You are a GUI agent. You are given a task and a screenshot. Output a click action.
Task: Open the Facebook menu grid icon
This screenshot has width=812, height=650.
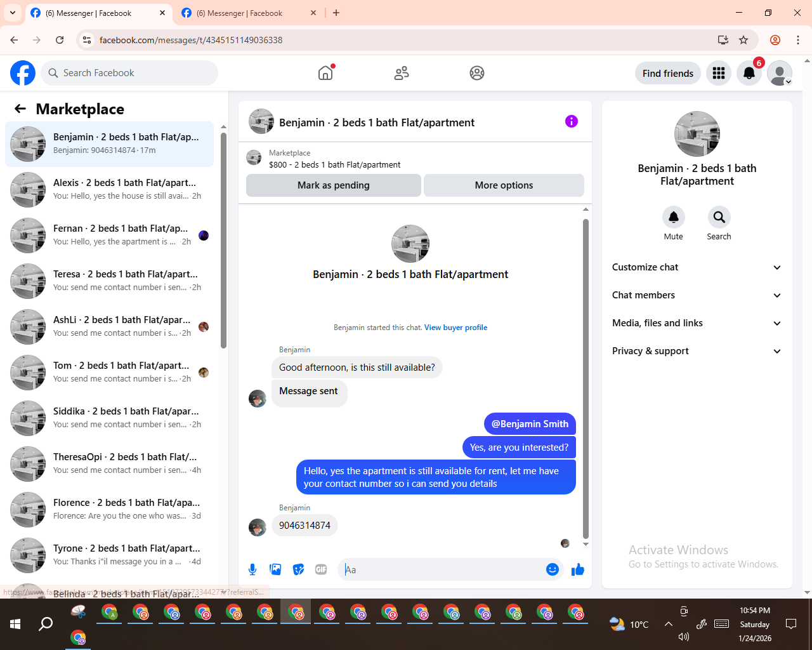coord(719,73)
